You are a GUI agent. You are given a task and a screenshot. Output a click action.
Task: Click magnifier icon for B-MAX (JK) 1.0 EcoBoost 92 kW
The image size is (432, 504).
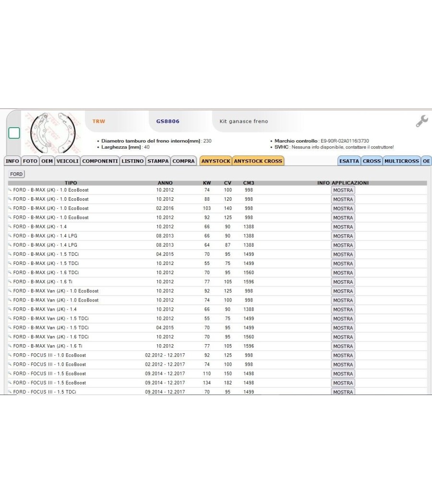(x=10, y=217)
